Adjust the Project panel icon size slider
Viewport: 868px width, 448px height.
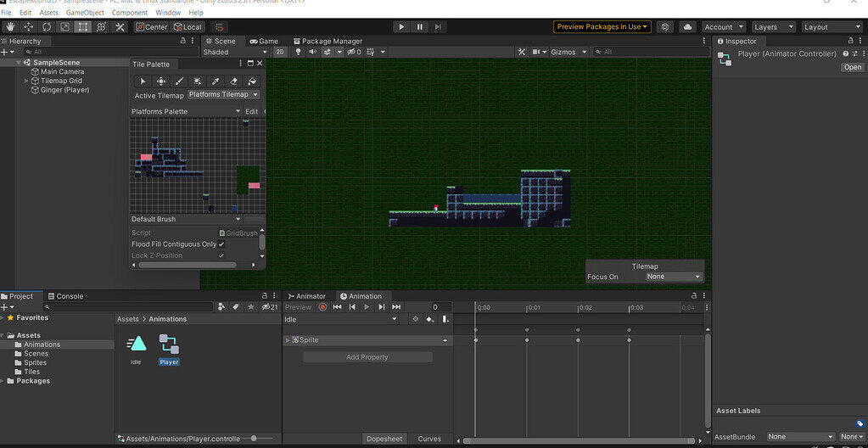pyautogui.click(x=255, y=439)
